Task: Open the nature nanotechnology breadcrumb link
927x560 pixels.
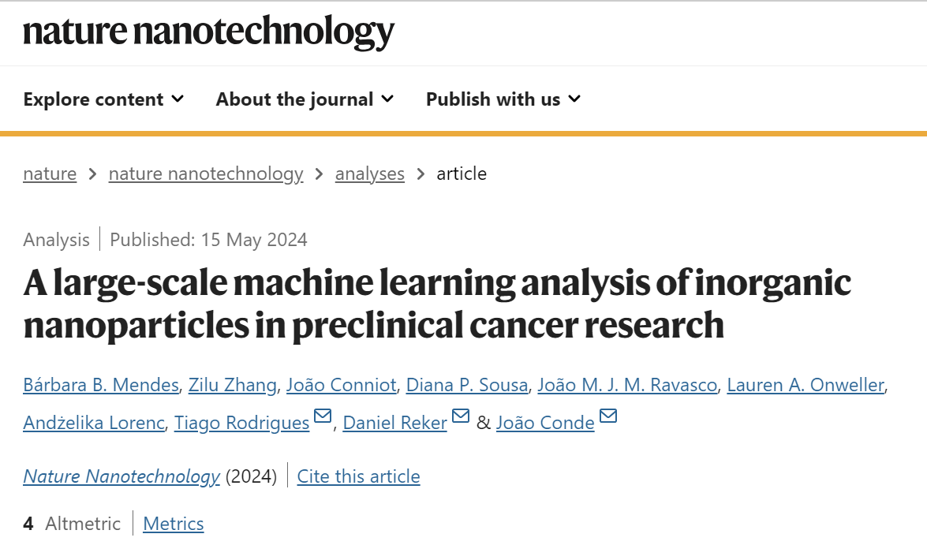Action: (206, 174)
